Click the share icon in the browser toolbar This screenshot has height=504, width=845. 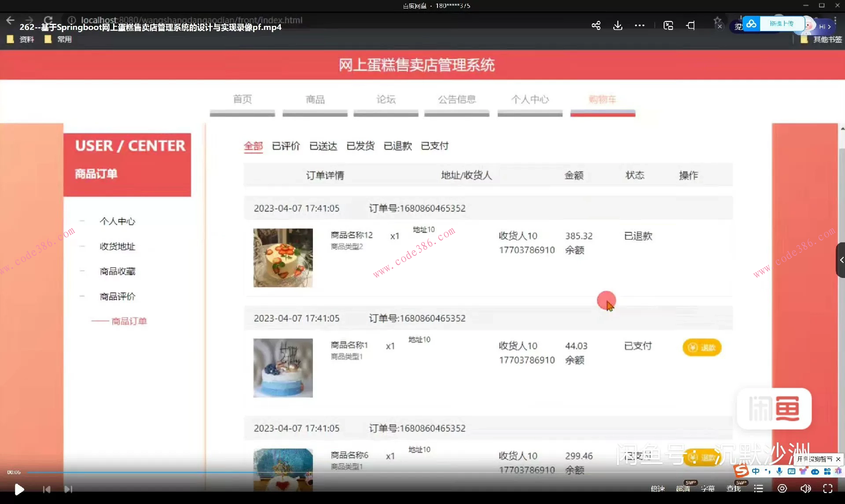596,26
